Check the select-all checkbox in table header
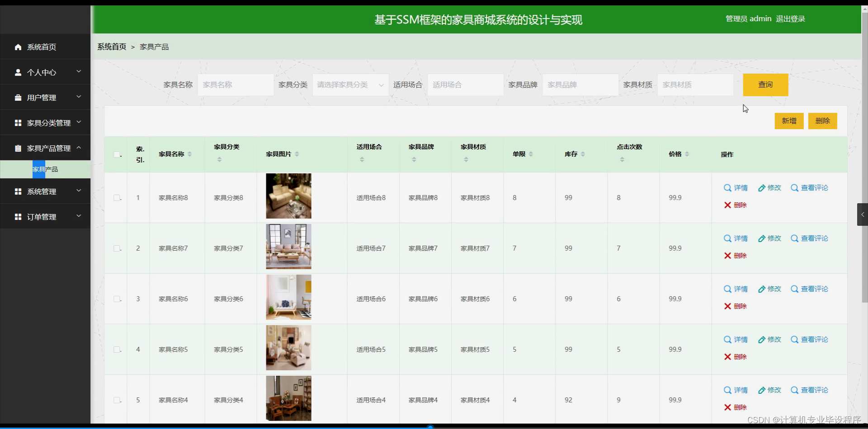The width and height of the screenshot is (868, 429). tap(117, 154)
